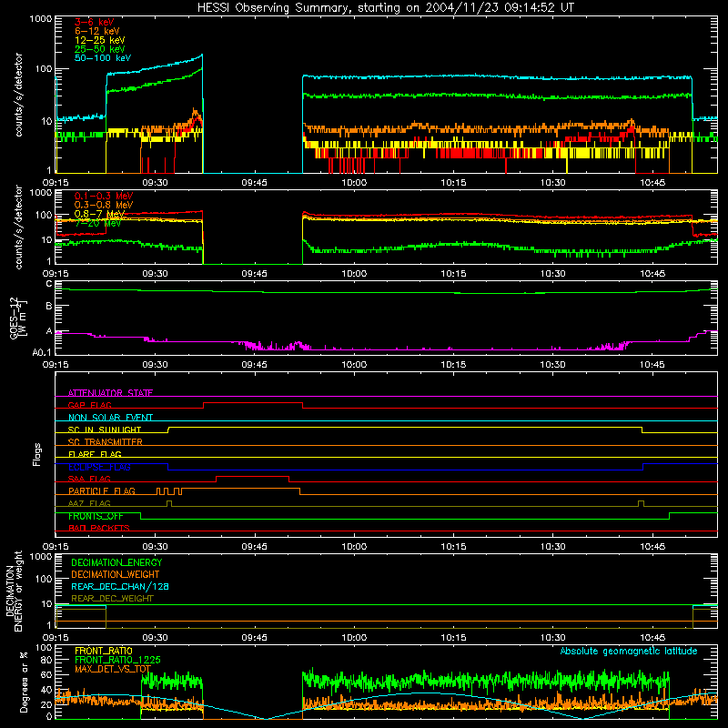Click the 12-25 keV legend entry
This screenshot has width=728, height=728.
100,40
